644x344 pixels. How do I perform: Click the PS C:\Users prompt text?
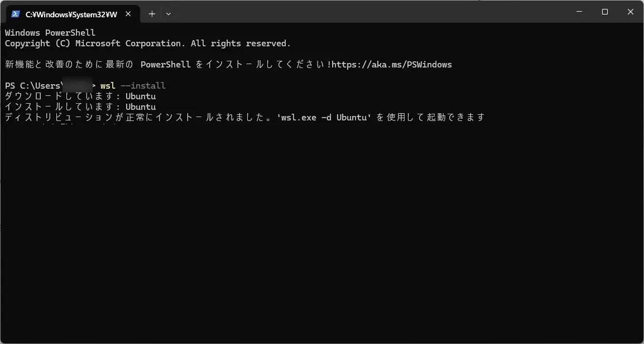tap(33, 86)
